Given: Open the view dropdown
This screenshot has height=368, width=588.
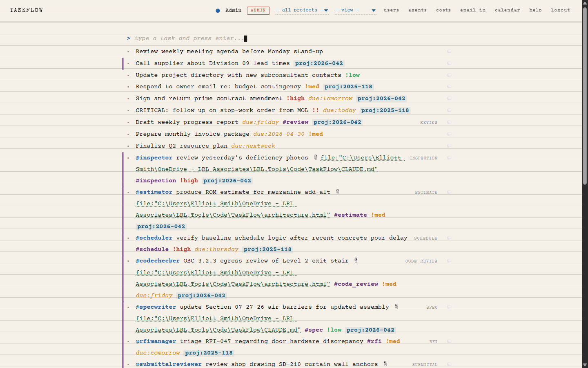Looking at the screenshot, I should pos(355,10).
